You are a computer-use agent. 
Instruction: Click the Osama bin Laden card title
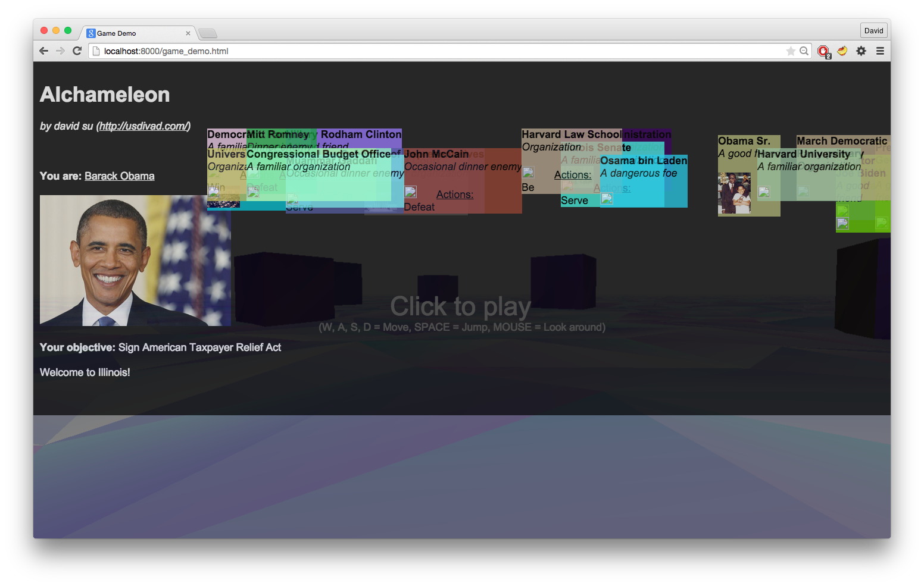click(x=644, y=161)
